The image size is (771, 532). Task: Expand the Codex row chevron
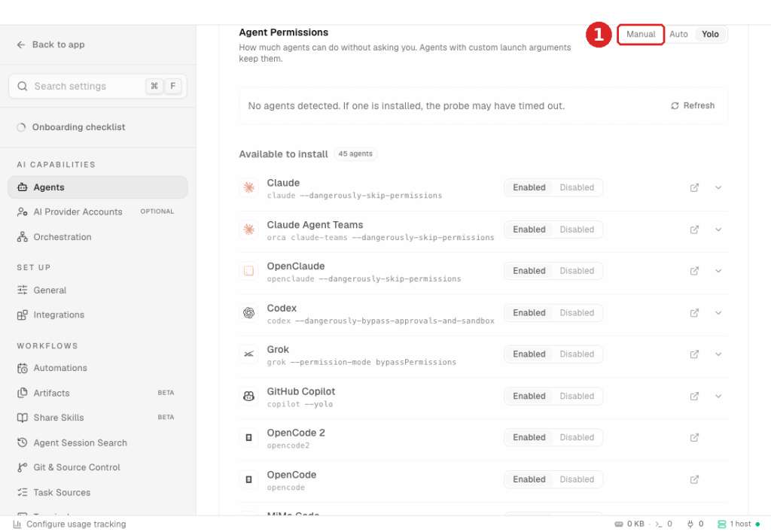pyautogui.click(x=718, y=313)
